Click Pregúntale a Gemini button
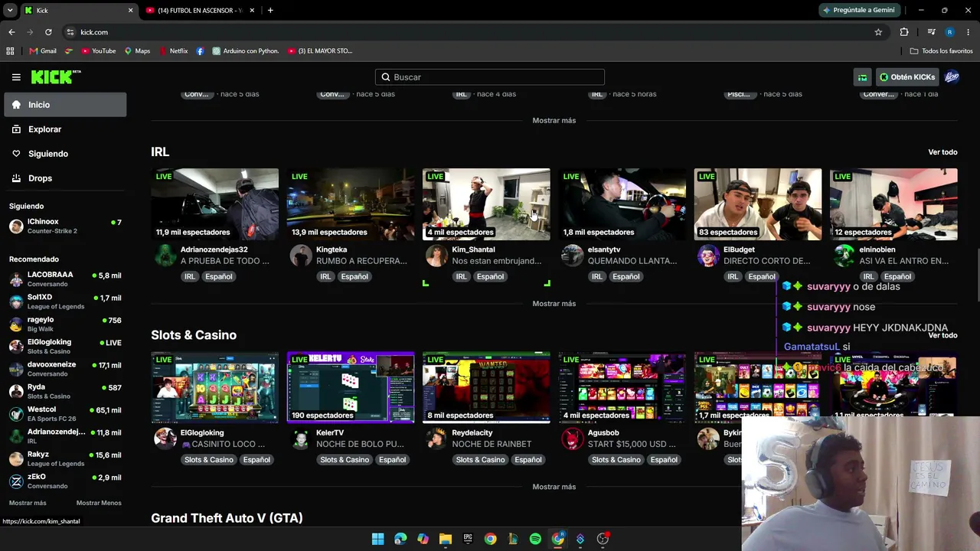The image size is (980, 551). pos(858,10)
